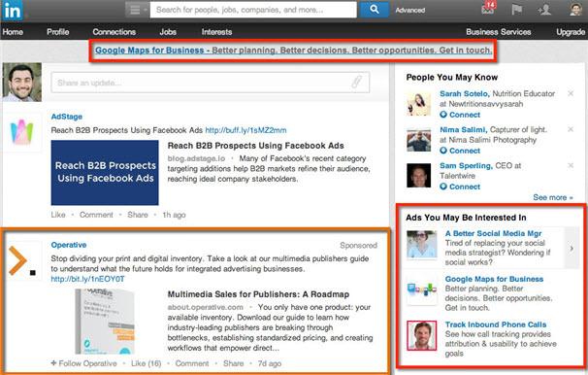This screenshot has height=375, width=588.
Task: Dismiss the Sarah Sotelo suggestion
Action: click(571, 93)
